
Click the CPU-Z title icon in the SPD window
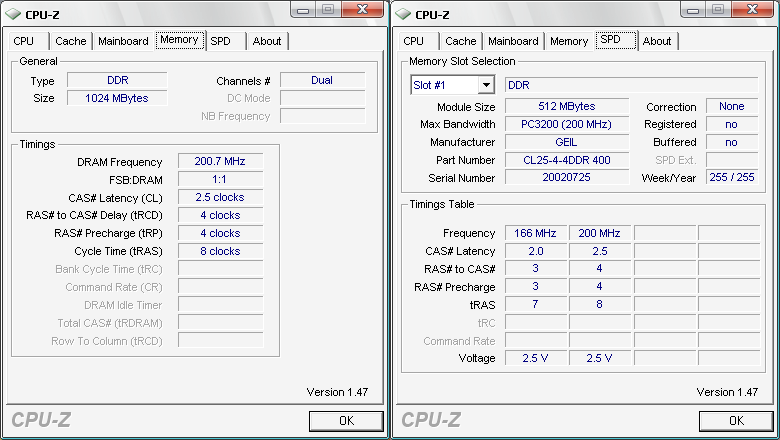[x=402, y=14]
